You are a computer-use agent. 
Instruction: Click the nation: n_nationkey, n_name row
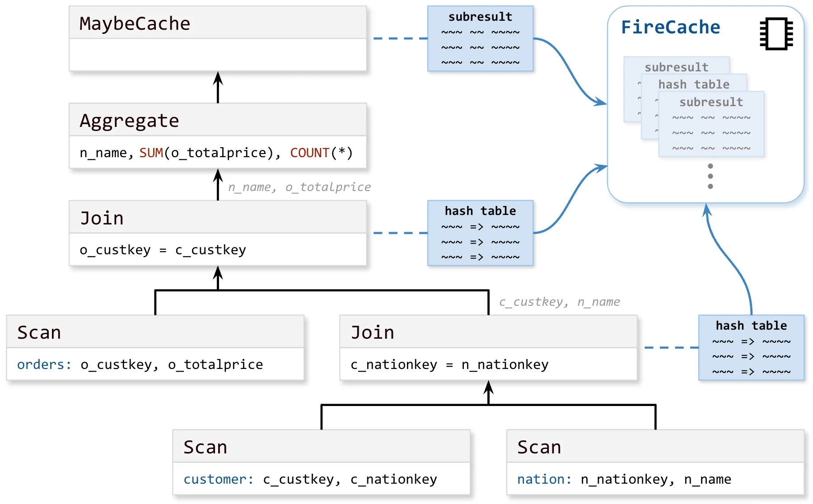coord(655,479)
